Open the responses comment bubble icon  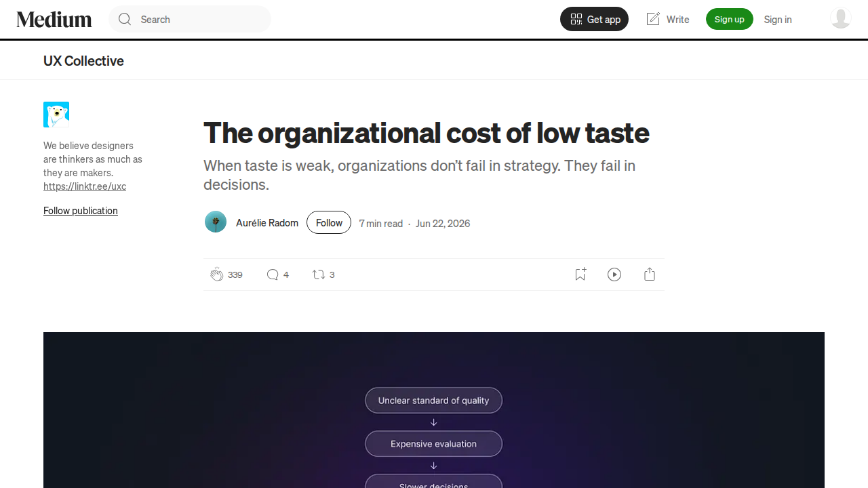[273, 274]
